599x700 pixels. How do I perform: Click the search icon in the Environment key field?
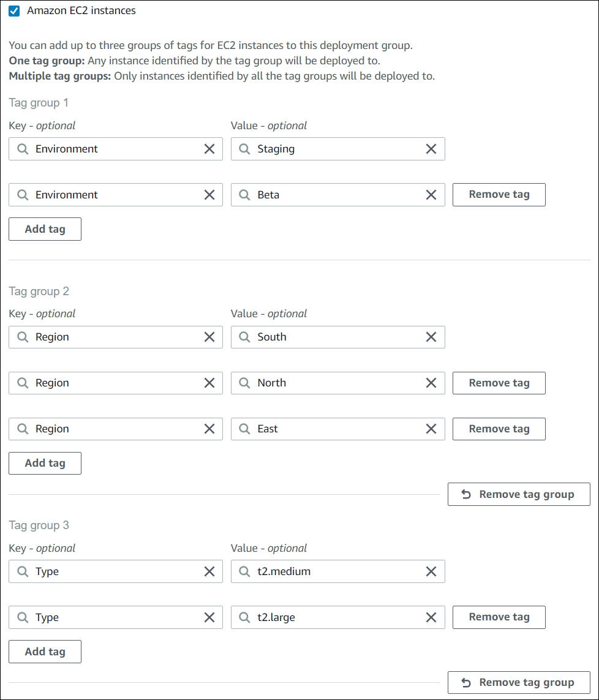pos(23,149)
